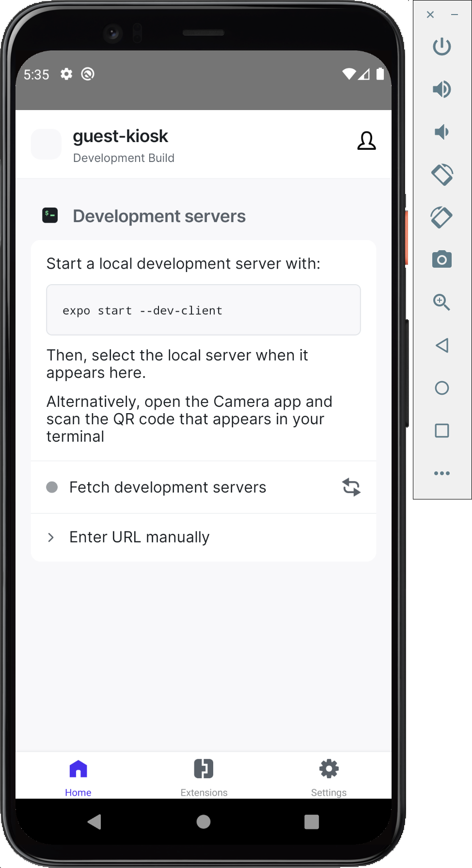Switch to the Settings tab
Image resolution: width=472 pixels, height=868 pixels.
[329, 778]
